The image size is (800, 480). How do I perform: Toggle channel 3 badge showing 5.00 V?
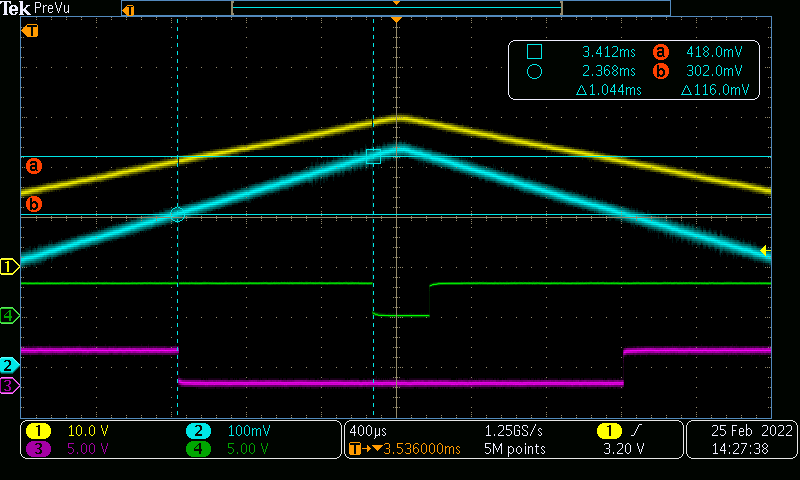(38, 448)
